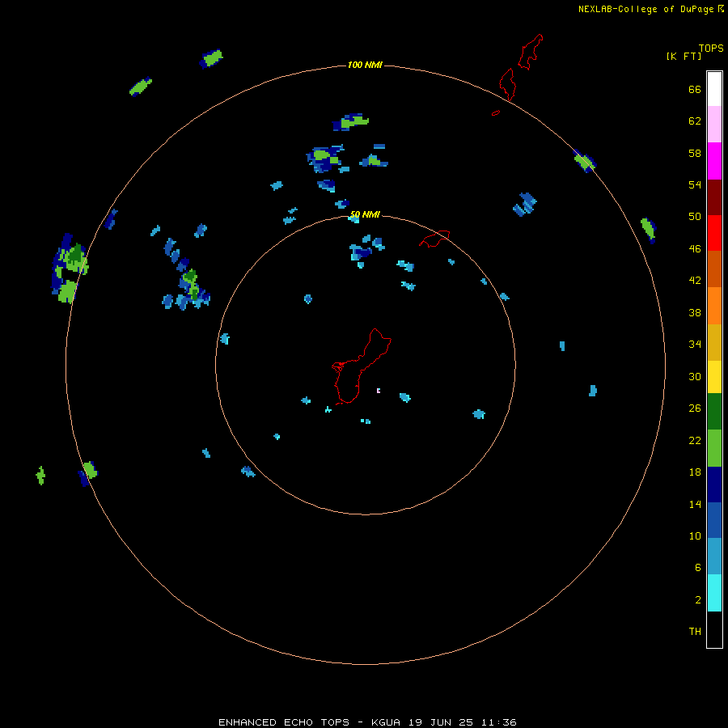Click the TH legend label

pyautogui.click(x=695, y=631)
